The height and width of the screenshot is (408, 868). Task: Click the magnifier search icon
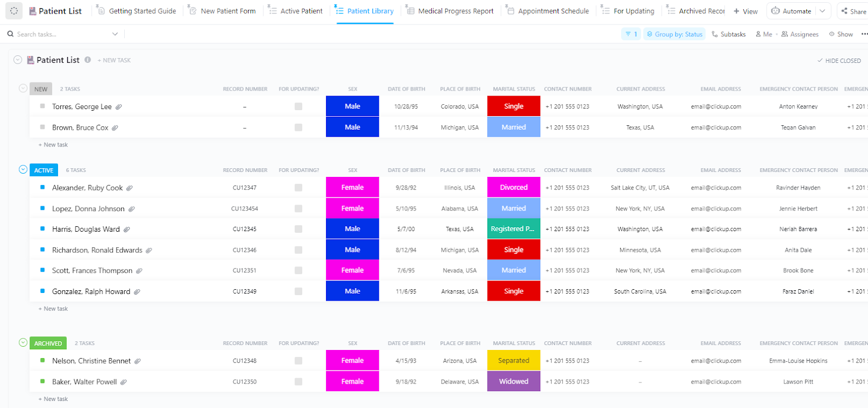(10, 34)
